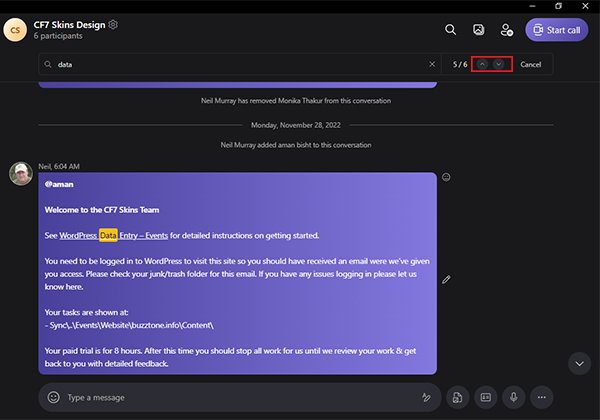Click the add participants icon
The width and height of the screenshot is (600, 420).
tap(507, 30)
